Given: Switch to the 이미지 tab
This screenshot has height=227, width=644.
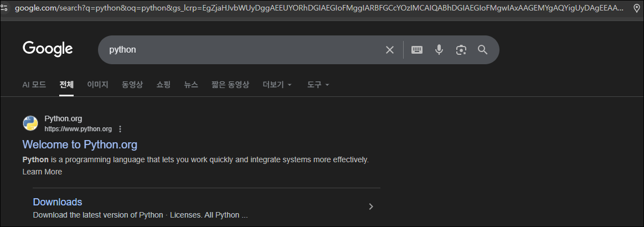Looking at the screenshot, I should [98, 85].
